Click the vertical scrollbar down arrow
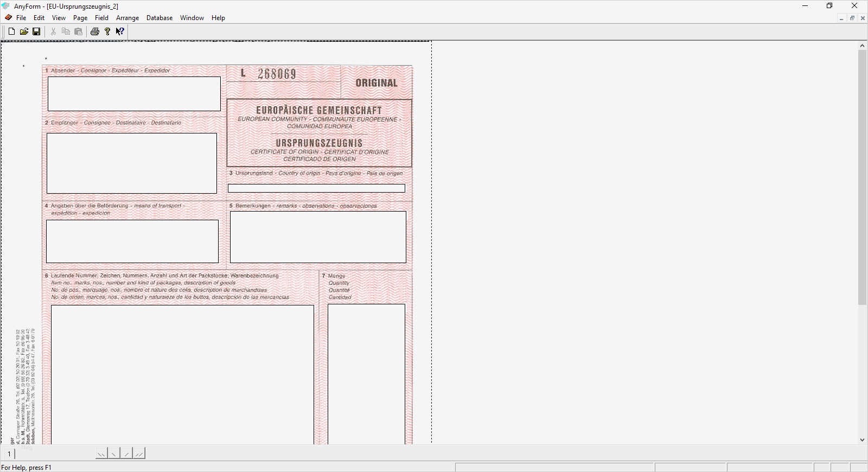868x472 pixels. [862, 440]
